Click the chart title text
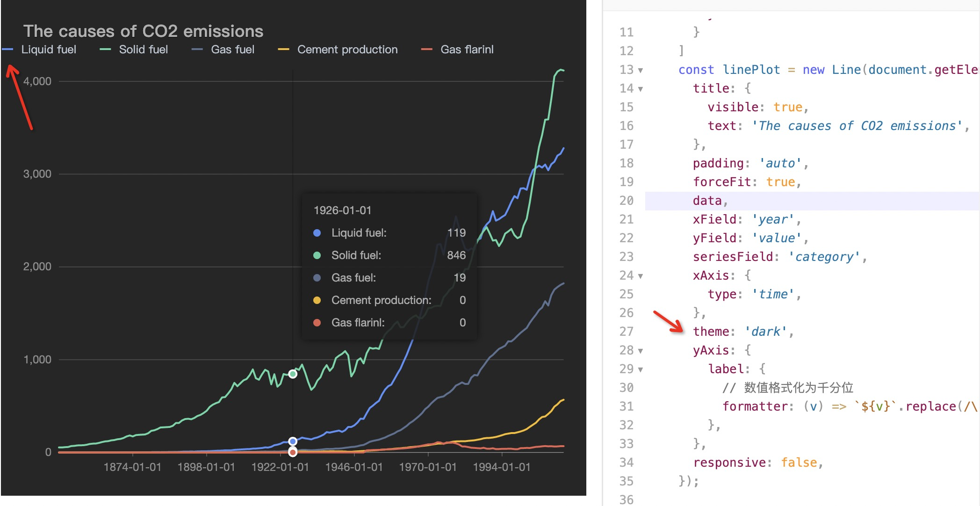Image resolution: width=980 pixels, height=506 pixels. tap(144, 31)
